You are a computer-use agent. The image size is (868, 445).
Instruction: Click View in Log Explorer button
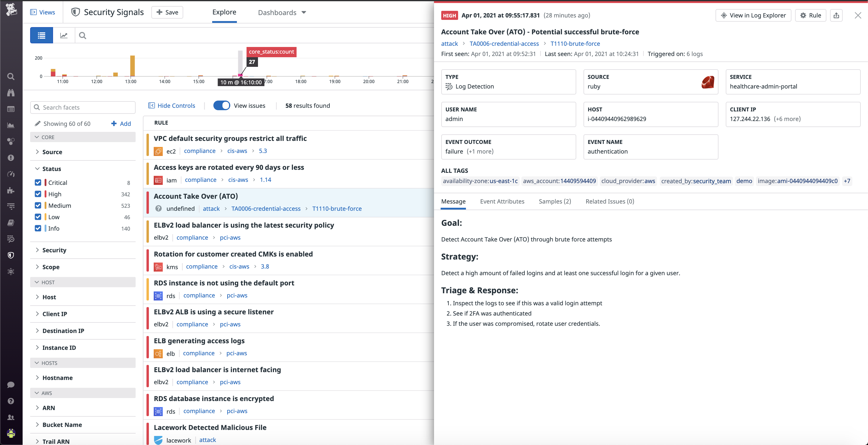753,15
